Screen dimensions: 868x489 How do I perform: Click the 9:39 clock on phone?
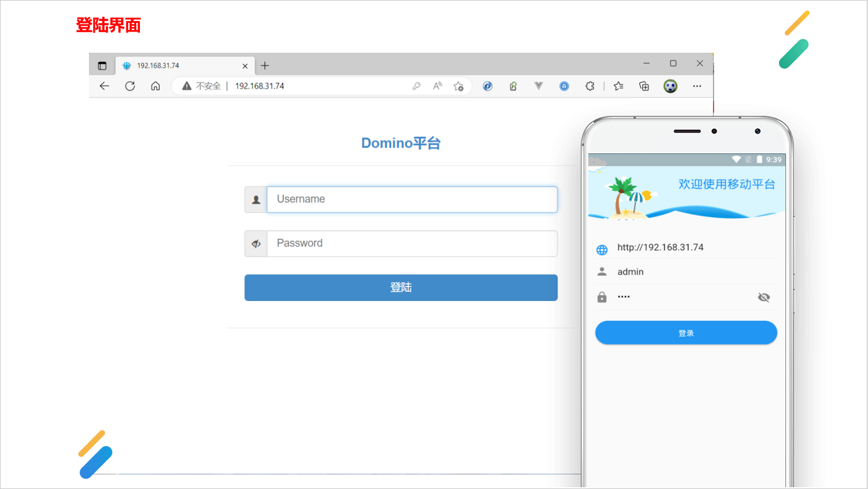point(774,159)
